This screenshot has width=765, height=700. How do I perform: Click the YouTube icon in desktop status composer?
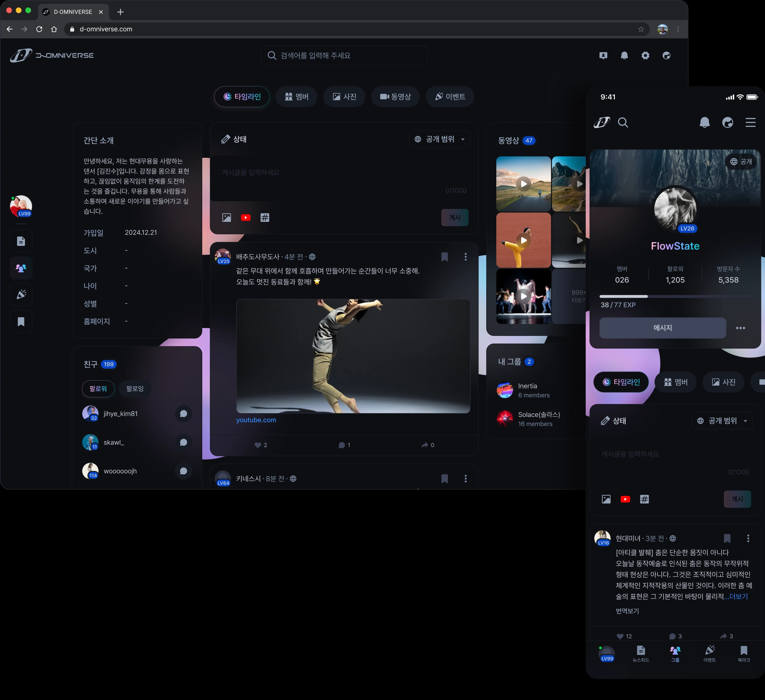tap(245, 217)
